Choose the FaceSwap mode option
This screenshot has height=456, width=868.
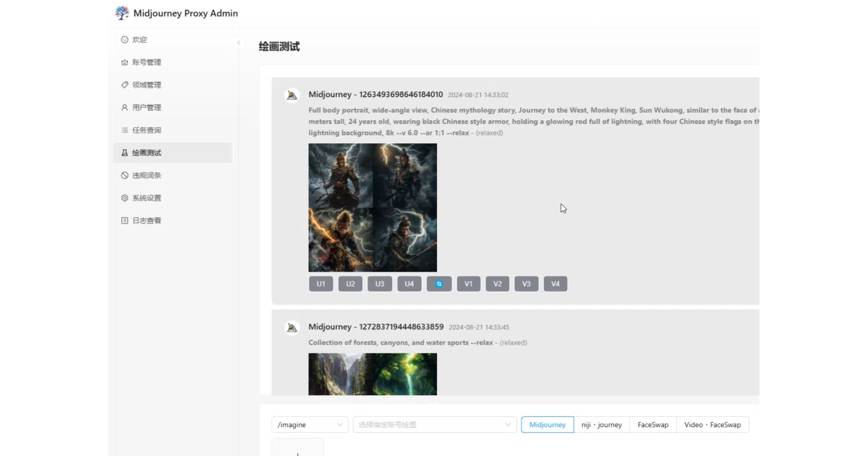tap(653, 425)
